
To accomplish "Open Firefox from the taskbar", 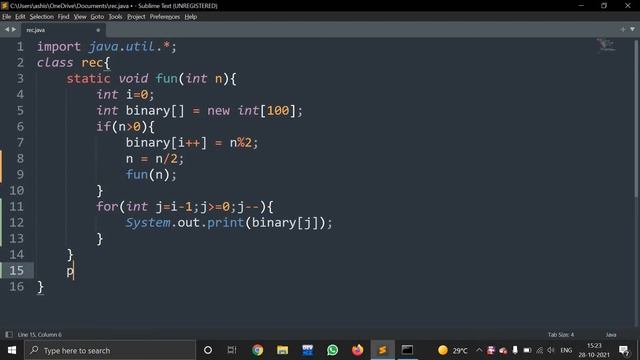I will [358, 350].
